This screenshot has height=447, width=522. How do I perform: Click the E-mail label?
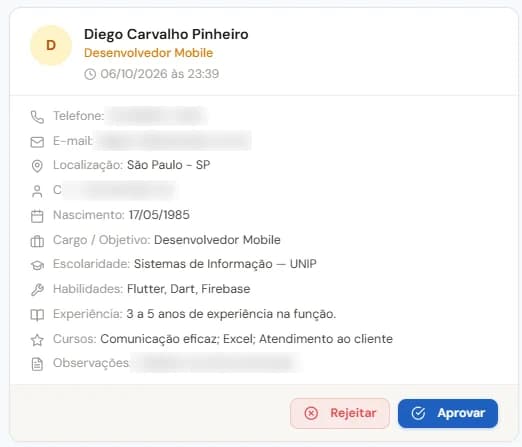[73, 141]
